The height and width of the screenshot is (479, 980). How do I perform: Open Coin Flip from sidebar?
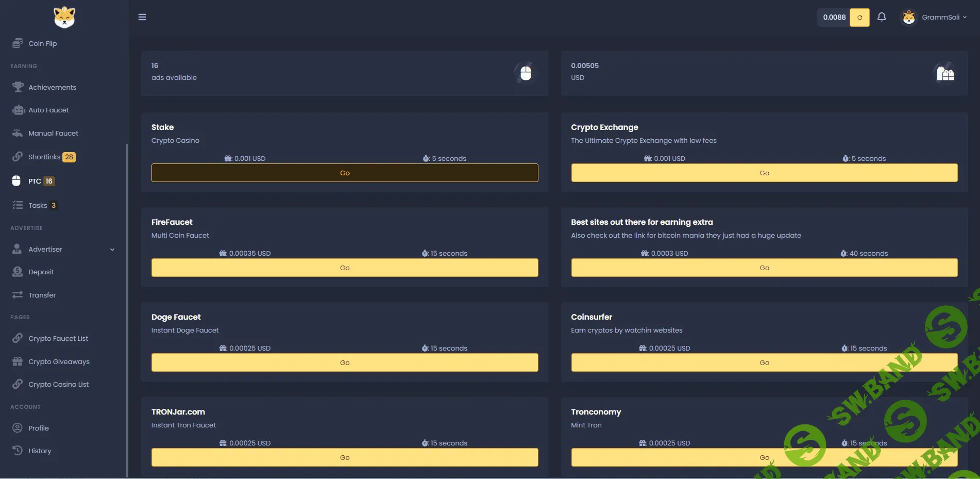click(x=42, y=43)
